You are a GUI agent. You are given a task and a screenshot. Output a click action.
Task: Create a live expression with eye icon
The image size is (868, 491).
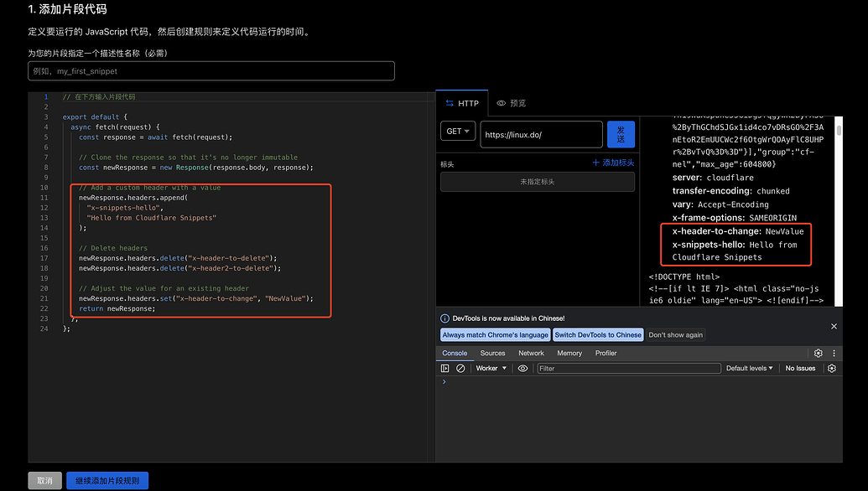(x=522, y=369)
